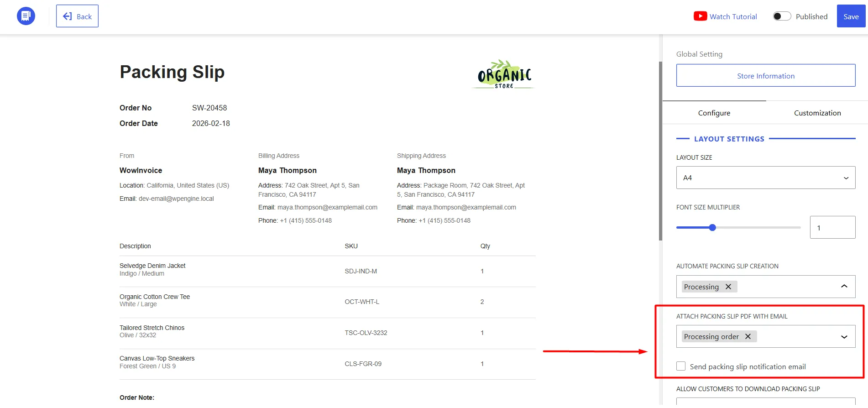Click SKU CLS-FGR-09
Image resolution: width=868 pixels, height=408 pixels.
(363, 364)
